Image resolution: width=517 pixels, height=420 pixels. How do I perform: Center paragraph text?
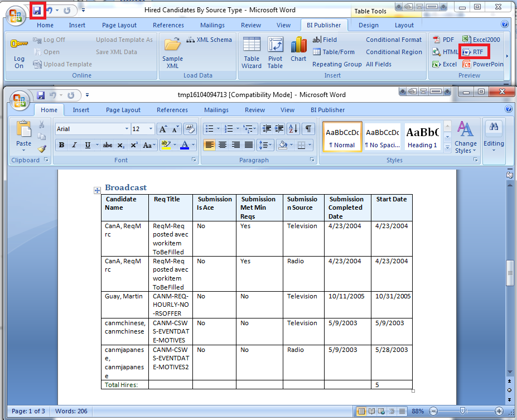point(223,145)
